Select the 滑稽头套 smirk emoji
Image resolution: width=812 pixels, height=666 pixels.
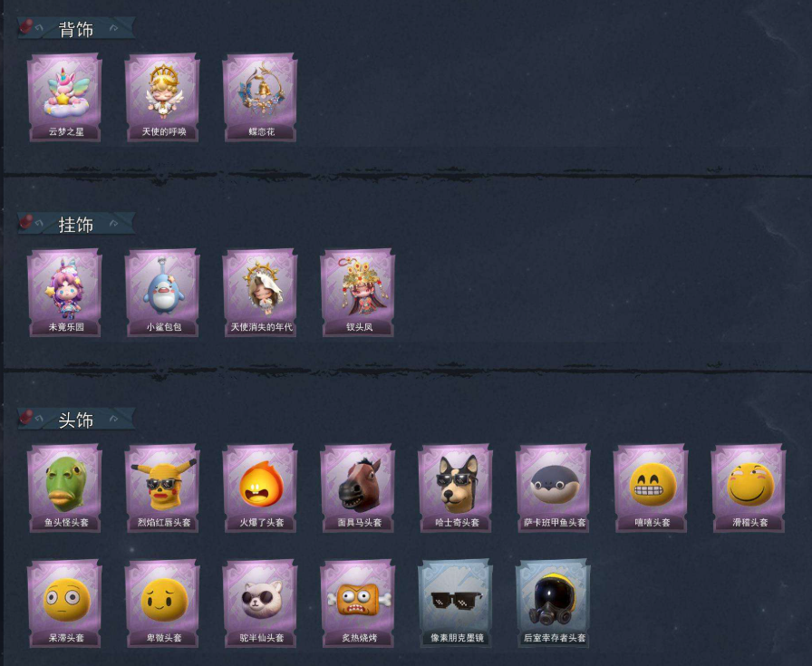[x=749, y=487]
